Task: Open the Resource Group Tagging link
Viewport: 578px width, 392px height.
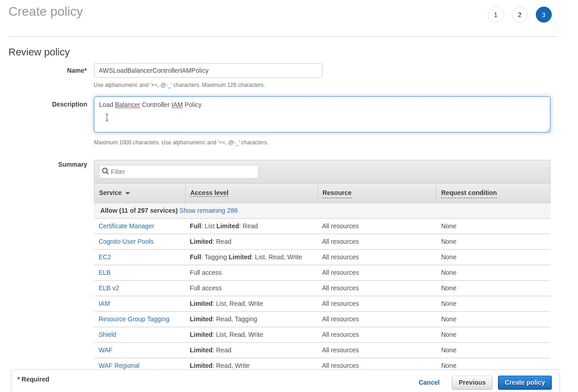Action: point(134,319)
